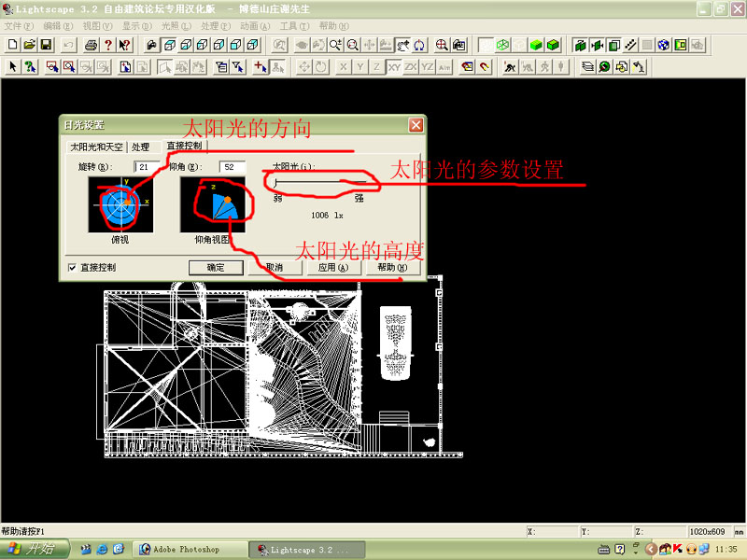Click the 旋转 value field showing 21
The height and width of the screenshot is (560, 747).
click(147, 167)
